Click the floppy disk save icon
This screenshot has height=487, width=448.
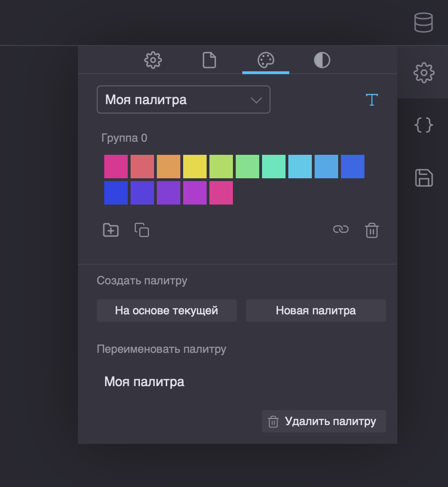pos(424,178)
